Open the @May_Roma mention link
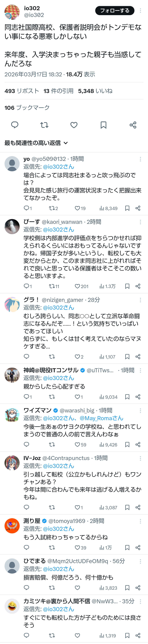148x644 pixels. pyautogui.click(x=101, y=418)
